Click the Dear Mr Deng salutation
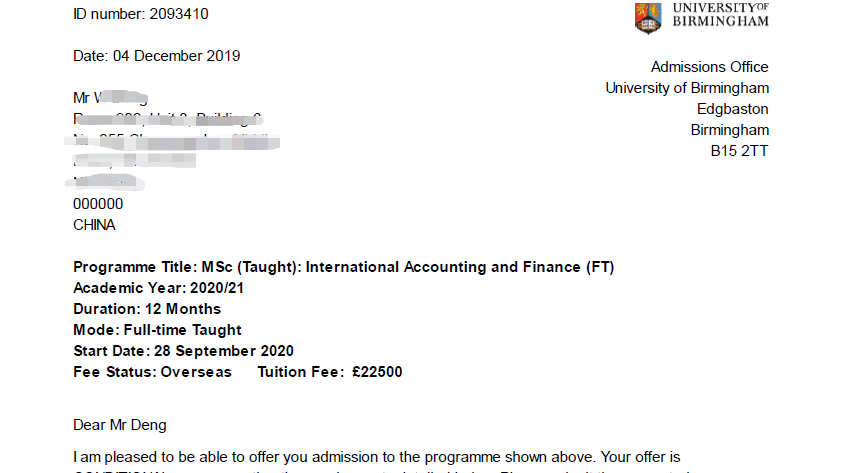Viewport: 845px width, 473px height. pos(120,425)
